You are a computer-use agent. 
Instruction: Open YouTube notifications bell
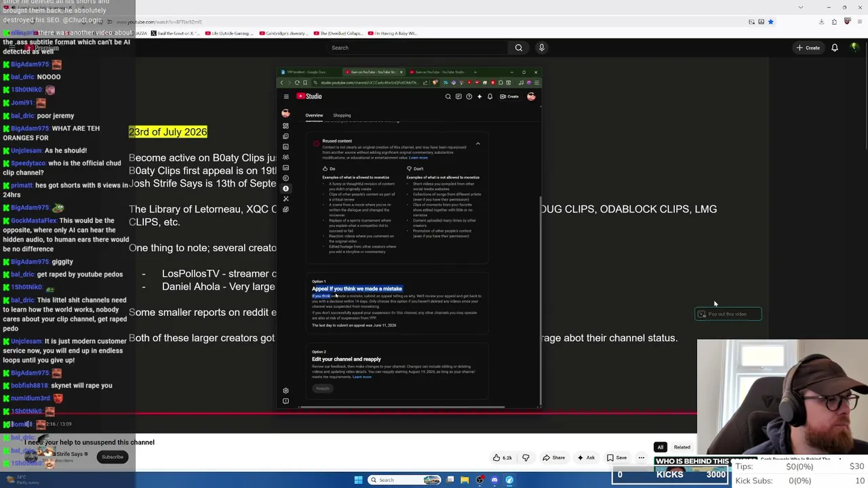[835, 47]
